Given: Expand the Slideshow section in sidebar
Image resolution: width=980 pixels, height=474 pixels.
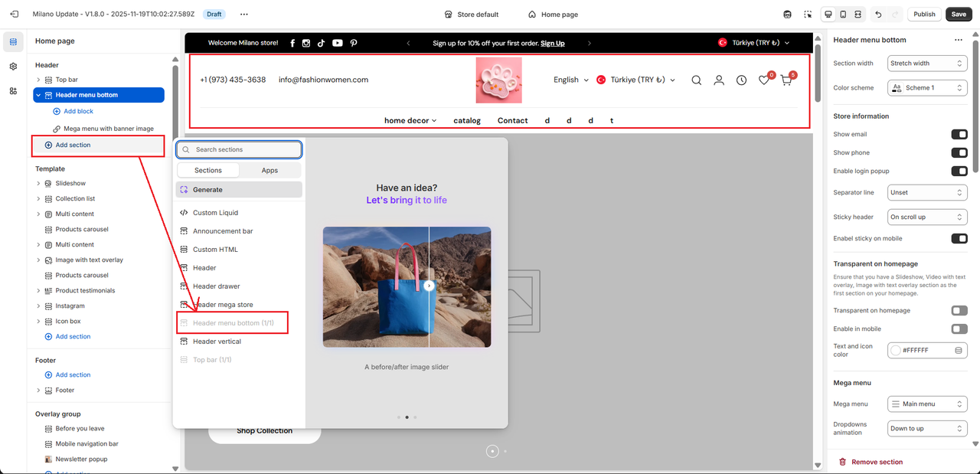Looking at the screenshot, I should click(x=38, y=183).
